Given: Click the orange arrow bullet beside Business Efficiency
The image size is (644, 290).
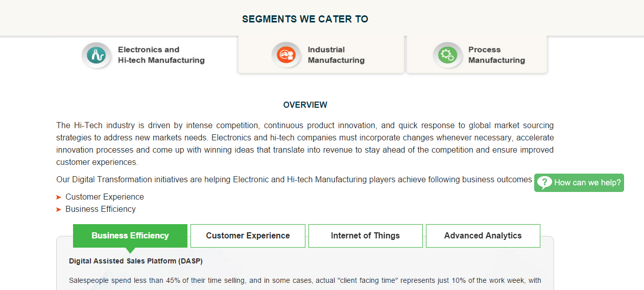Looking at the screenshot, I should click(59, 209).
